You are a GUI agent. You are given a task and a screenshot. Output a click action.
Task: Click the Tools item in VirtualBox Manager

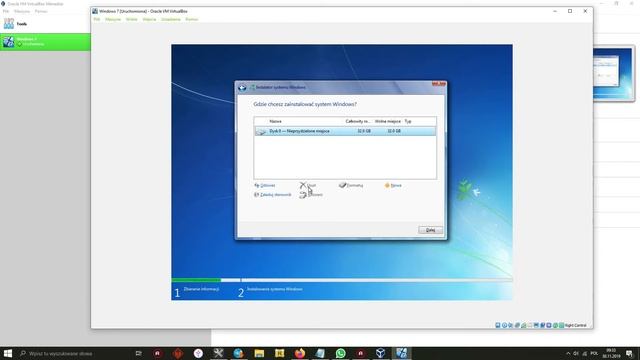click(x=45, y=24)
